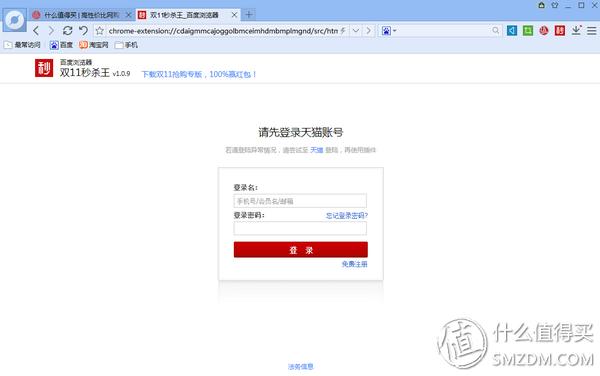Image resolution: width=600 pixels, height=376 pixels.
Task: Click the red round extension icon
Action: pos(544,31)
